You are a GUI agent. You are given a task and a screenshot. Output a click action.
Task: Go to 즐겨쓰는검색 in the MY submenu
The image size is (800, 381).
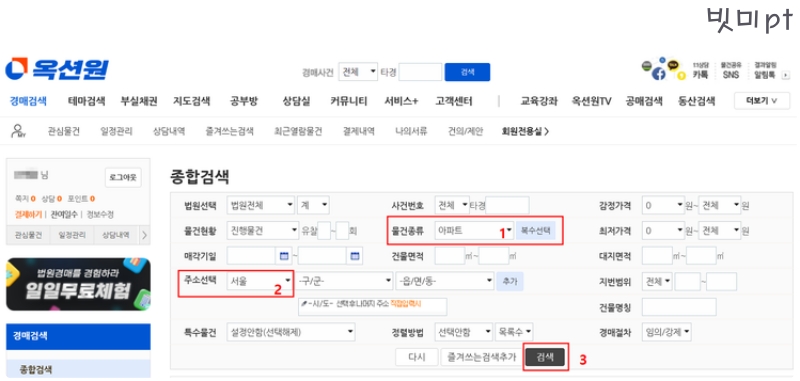coord(230,132)
